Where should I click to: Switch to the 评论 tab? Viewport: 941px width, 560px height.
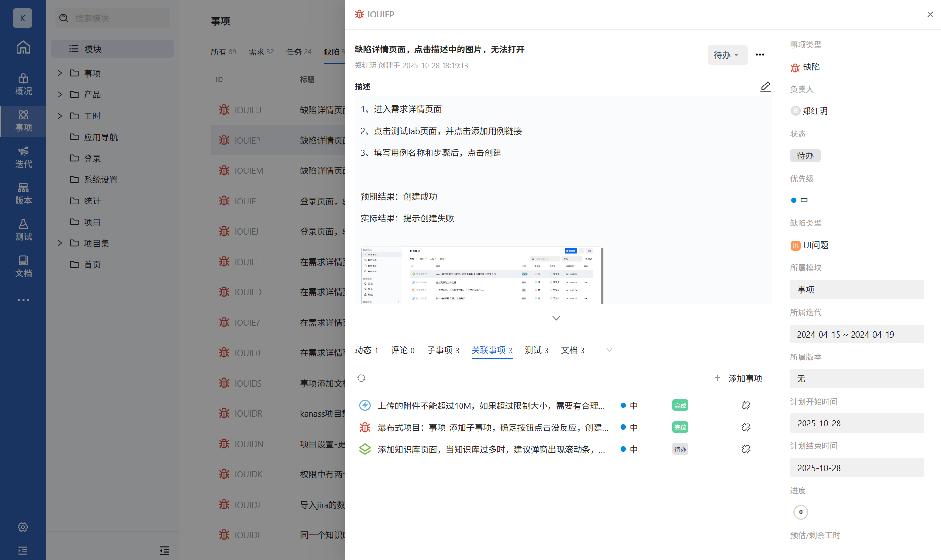402,350
